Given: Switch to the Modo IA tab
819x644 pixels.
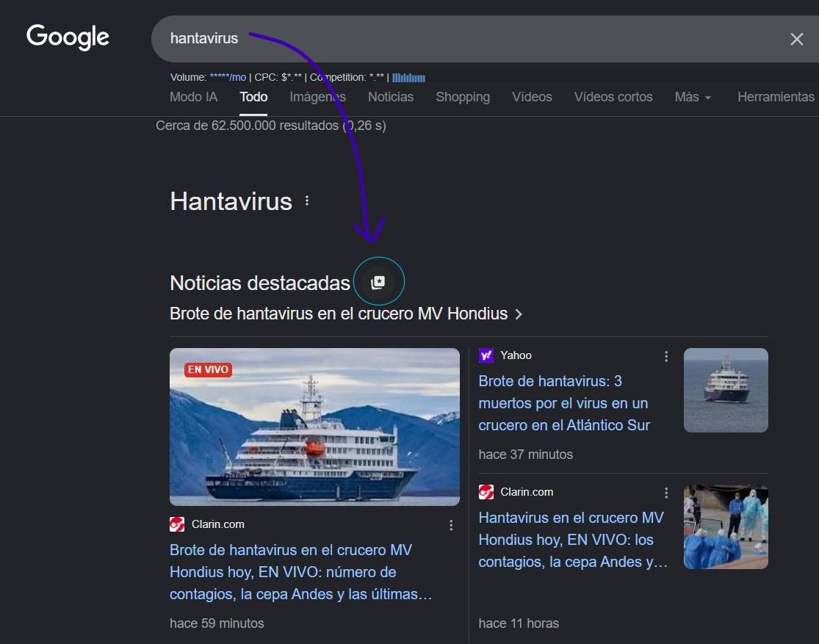Looking at the screenshot, I should coord(193,97).
